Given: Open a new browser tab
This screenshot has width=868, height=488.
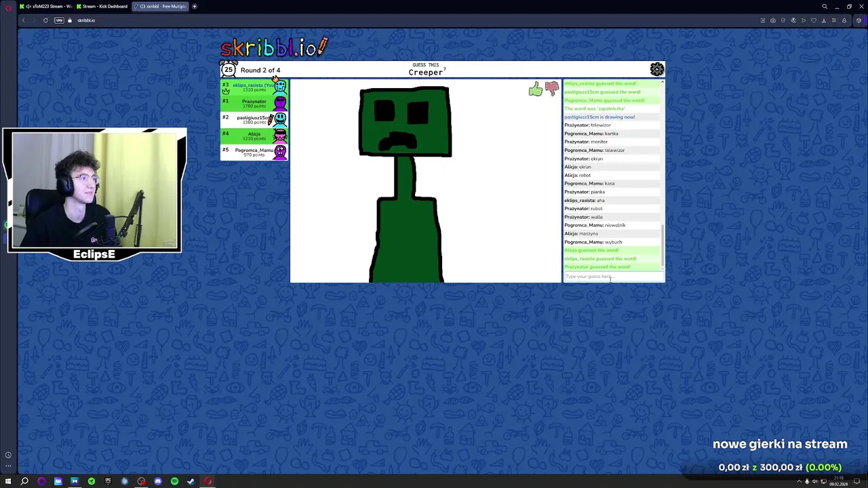Looking at the screenshot, I should point(195,6).
